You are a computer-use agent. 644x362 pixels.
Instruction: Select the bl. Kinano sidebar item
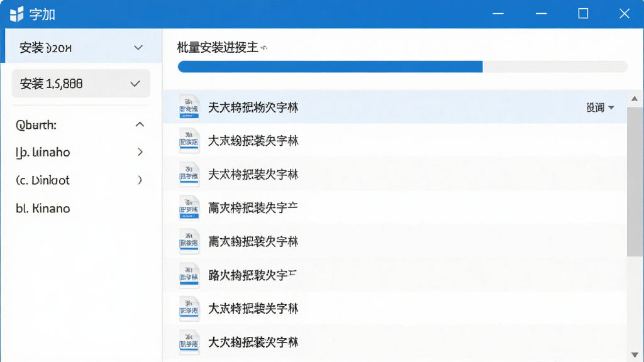point(43,209)
